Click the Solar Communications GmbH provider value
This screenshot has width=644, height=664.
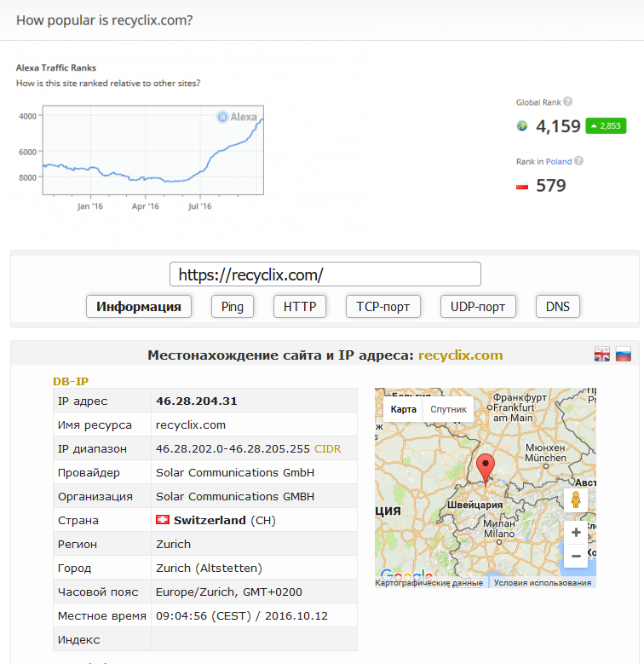pyautogui.click(x=235, y=472)
